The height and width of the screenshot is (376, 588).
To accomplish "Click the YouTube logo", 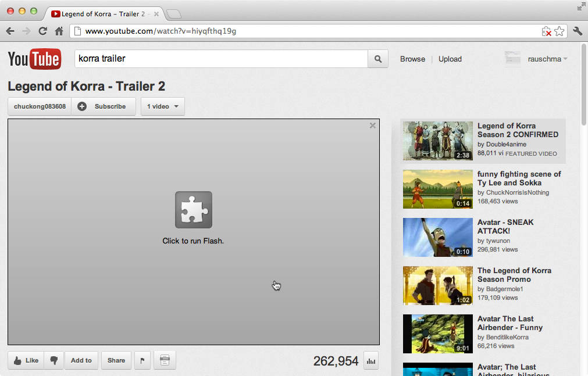I will 34,59.
